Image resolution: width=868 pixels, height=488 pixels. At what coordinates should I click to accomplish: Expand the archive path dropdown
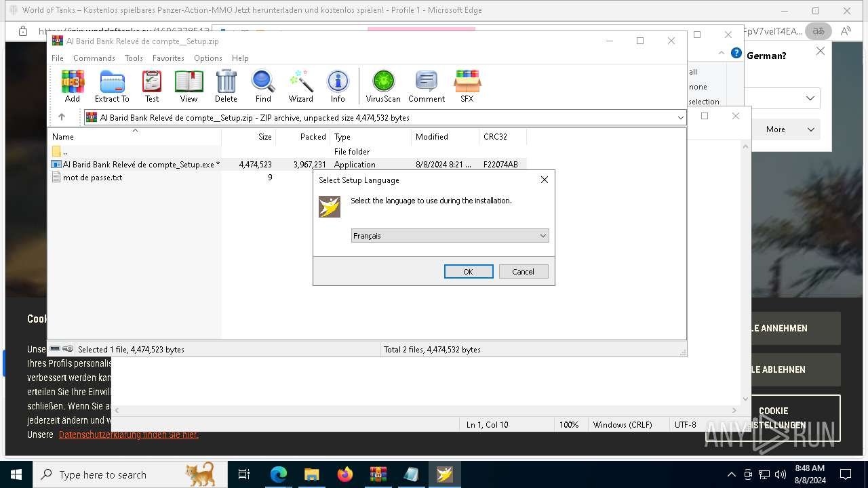680,118
